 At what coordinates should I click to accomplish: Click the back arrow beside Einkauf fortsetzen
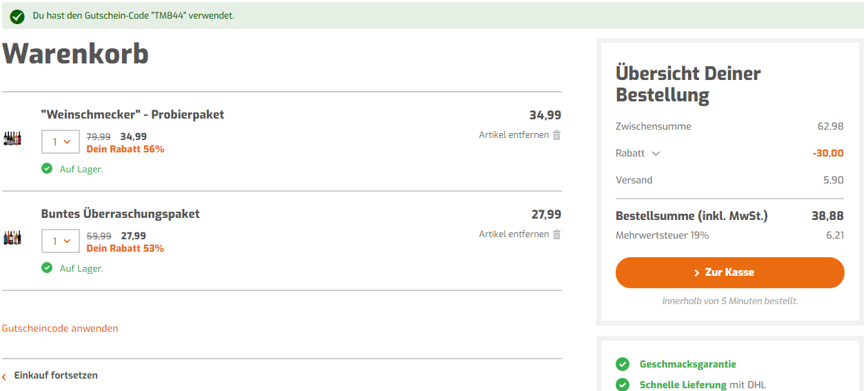4,377
